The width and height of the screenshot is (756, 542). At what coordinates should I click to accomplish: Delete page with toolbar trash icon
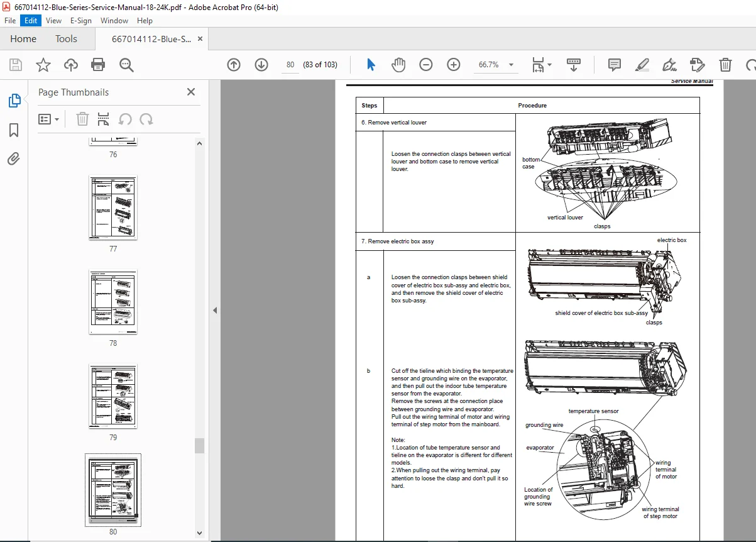725,64
